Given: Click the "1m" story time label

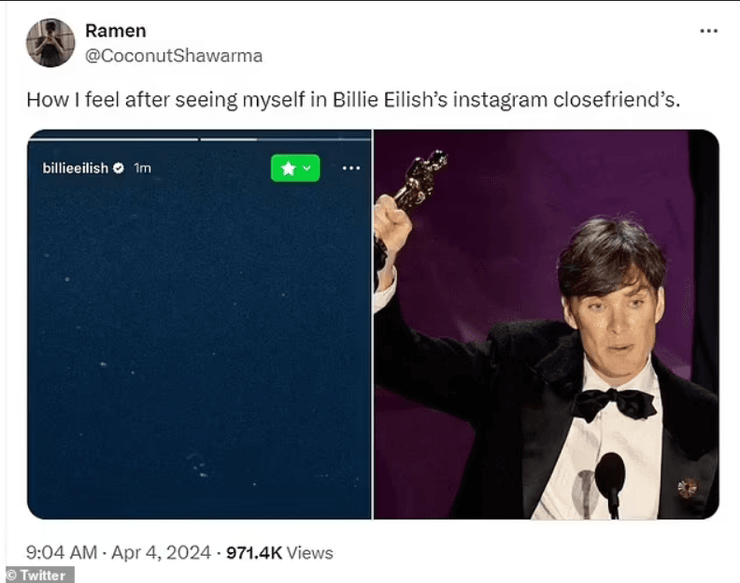Looking at the screenshot, I should click(x=142, y=168).
